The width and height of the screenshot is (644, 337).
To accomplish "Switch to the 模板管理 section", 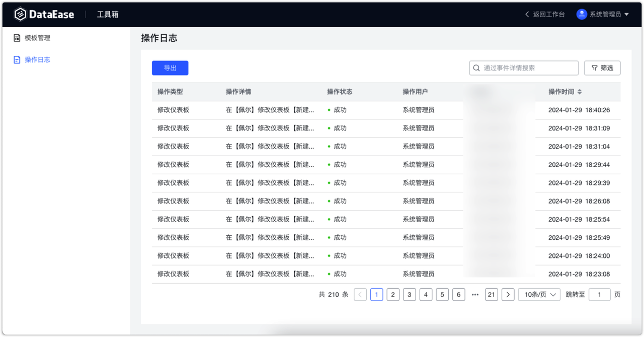I will [x=36, y=38].
